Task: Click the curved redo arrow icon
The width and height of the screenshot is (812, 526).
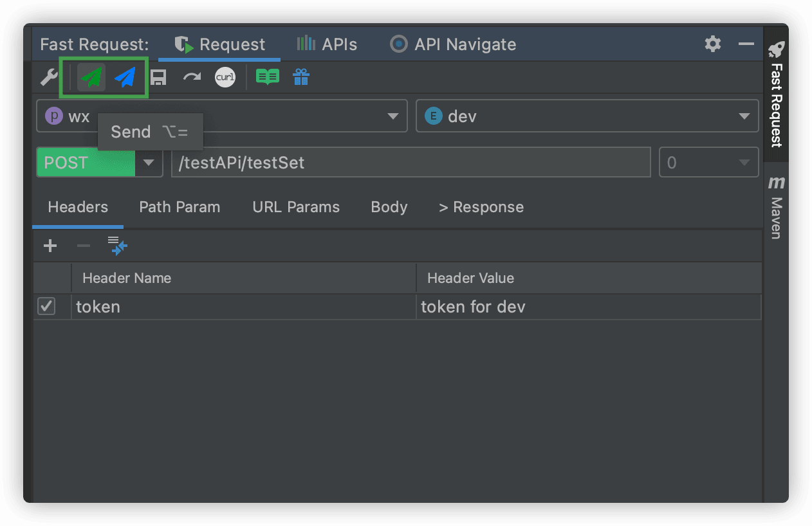Action: click(x=192, y=78)
